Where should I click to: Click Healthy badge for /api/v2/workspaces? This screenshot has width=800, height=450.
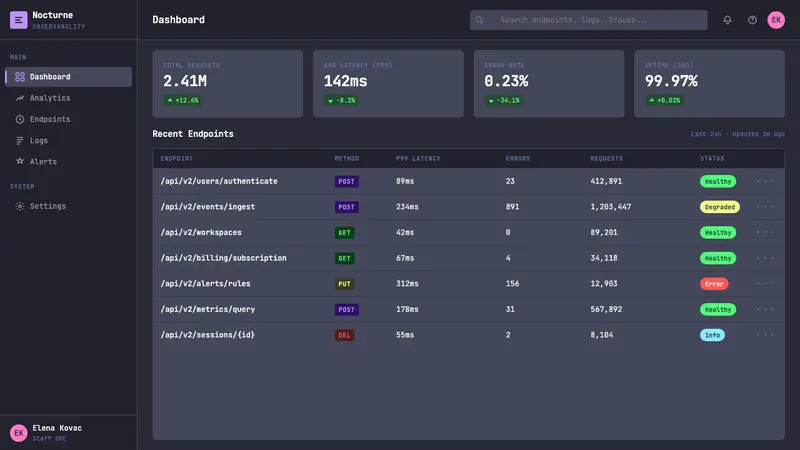coord(718,233)
